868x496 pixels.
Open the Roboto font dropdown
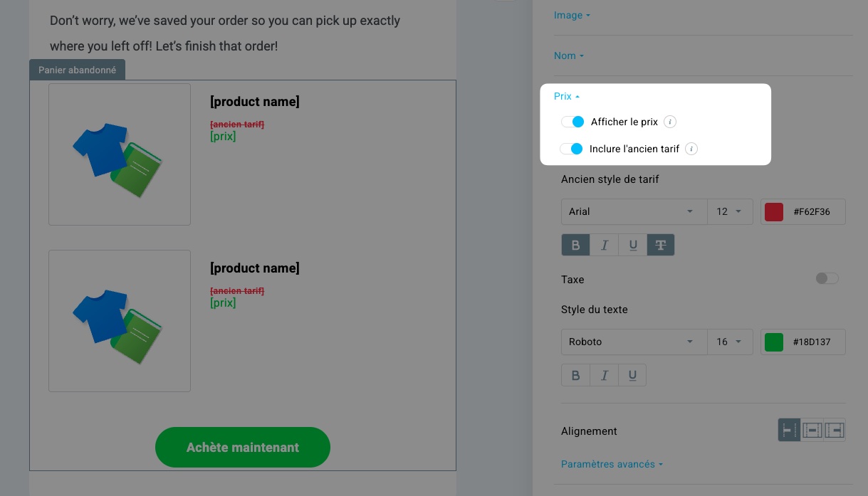click(634, 342)
